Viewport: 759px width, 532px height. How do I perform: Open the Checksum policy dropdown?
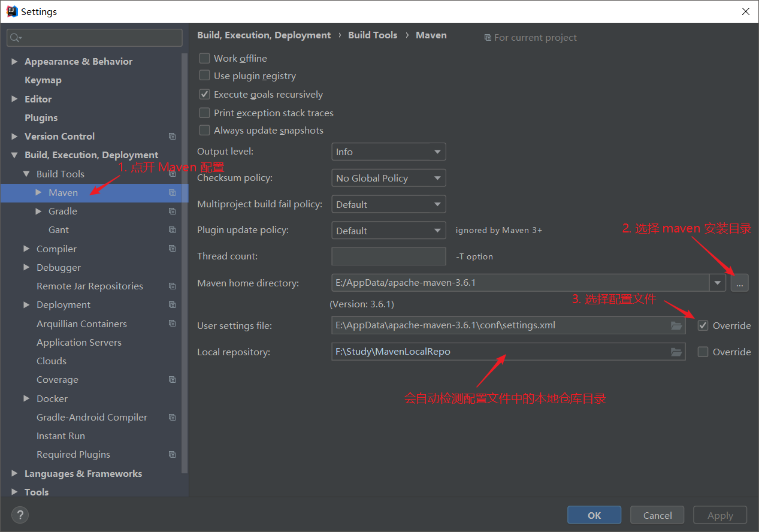click(x=388, y=178)
